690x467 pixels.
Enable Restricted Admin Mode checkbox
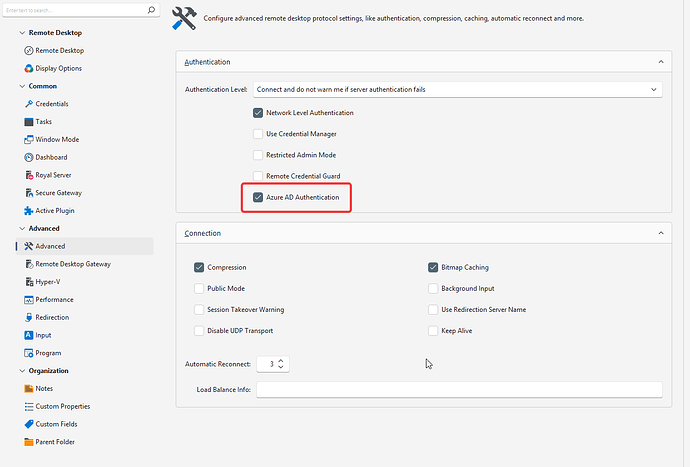coord(258,155)
